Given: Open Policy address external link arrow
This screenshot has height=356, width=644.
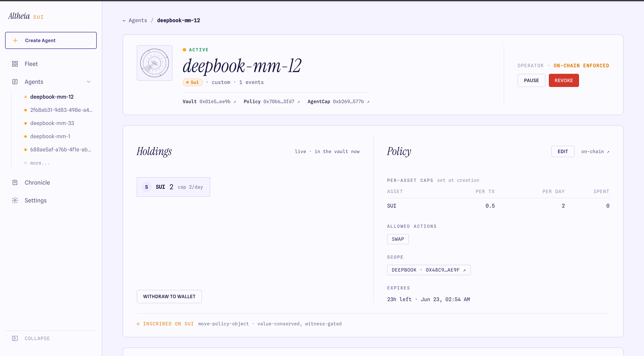Looking at the screenshot, I should pyautogui.click(x=299, y=102).
